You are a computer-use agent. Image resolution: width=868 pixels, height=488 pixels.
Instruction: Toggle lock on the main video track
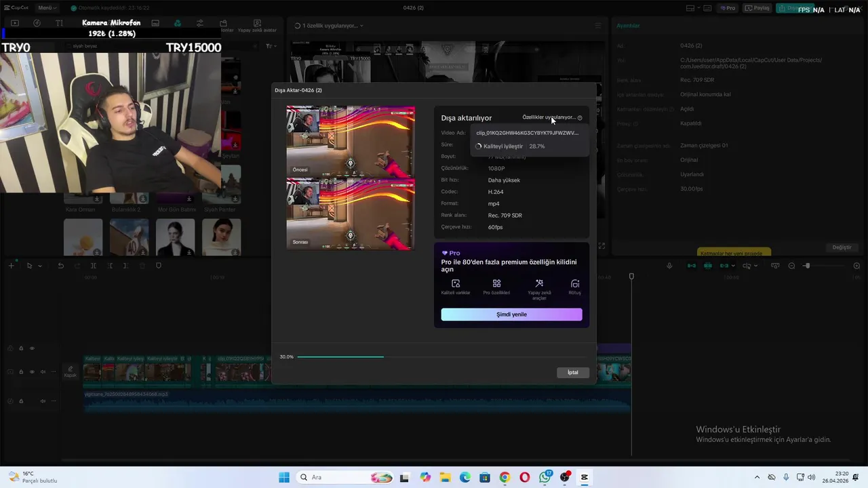[x=21, y=371]
